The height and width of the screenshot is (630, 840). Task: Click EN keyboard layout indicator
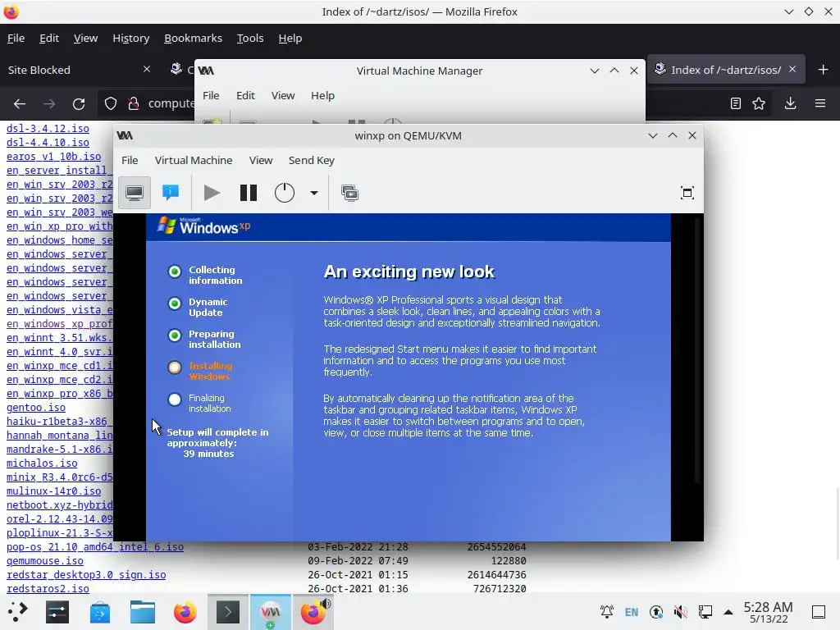pos(632,612)
